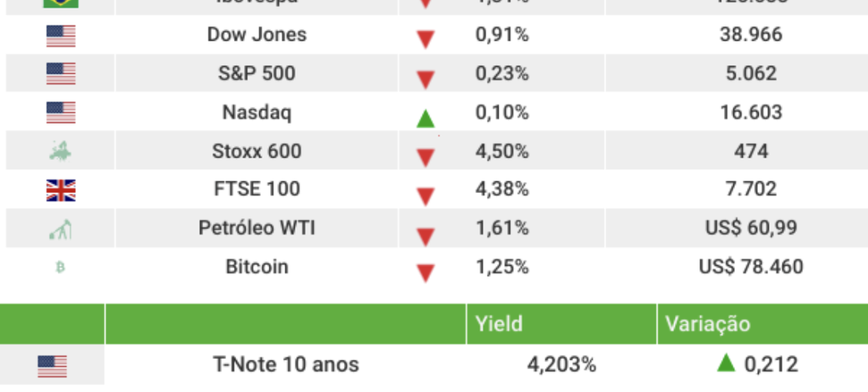
Task: Click the green up arrow for Nasdaq
Action: pyautogui.click(x=426, y=118)
